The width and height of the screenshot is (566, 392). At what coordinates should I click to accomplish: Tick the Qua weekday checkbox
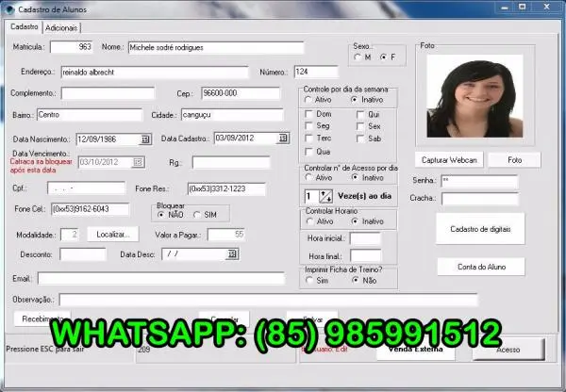[309, 151]
